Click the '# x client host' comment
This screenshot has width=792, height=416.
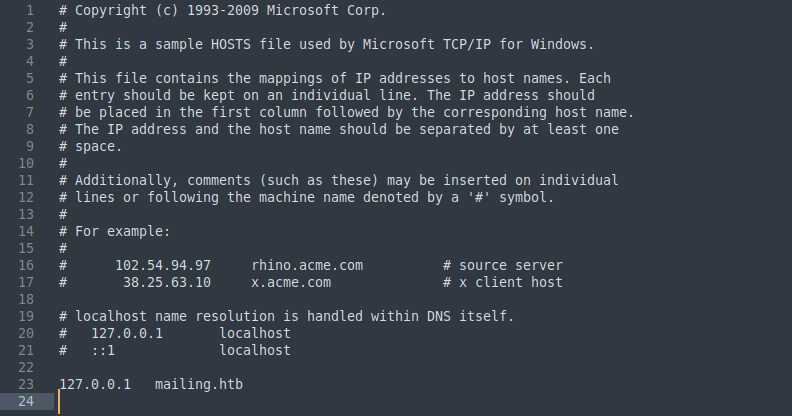[x=502, y=282]
